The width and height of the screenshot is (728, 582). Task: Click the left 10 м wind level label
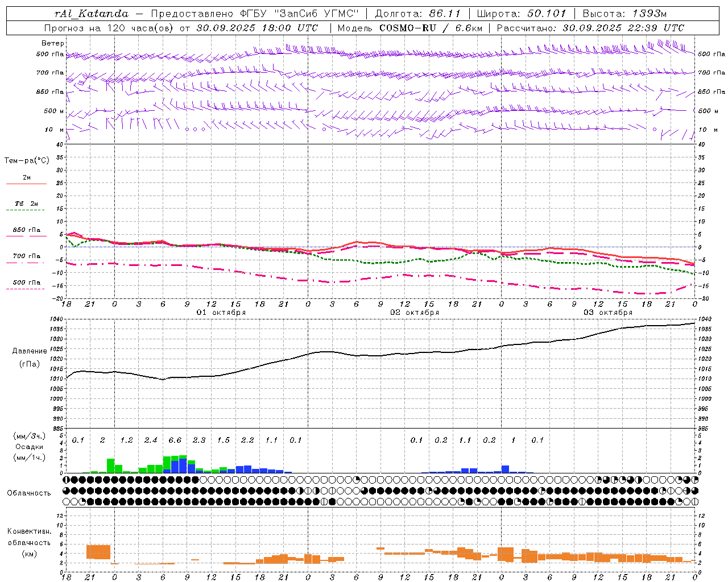click(55, 130)
